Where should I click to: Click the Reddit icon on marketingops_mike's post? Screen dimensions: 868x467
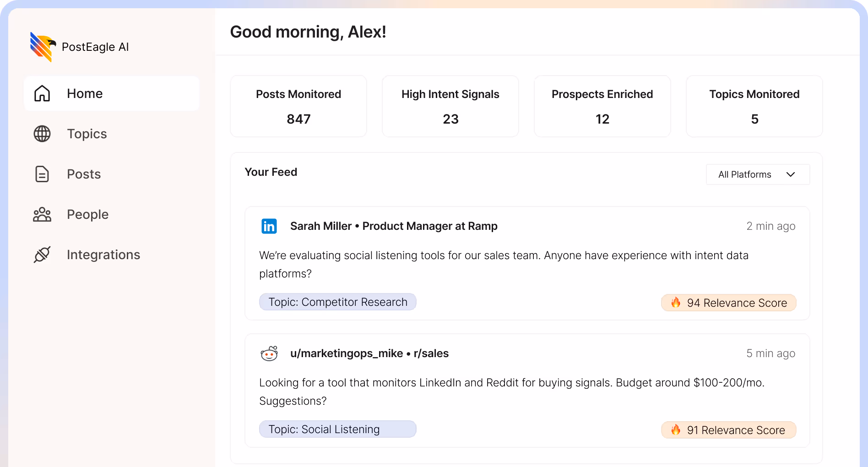[x=269, y=353]
